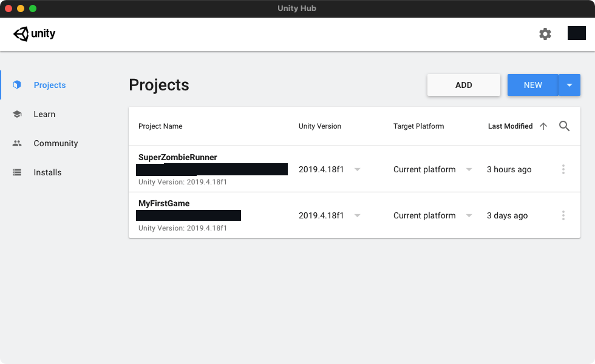Viewport: 595px width, 364px height.
Task: Click the ADD project button
Action: [464, 85]
